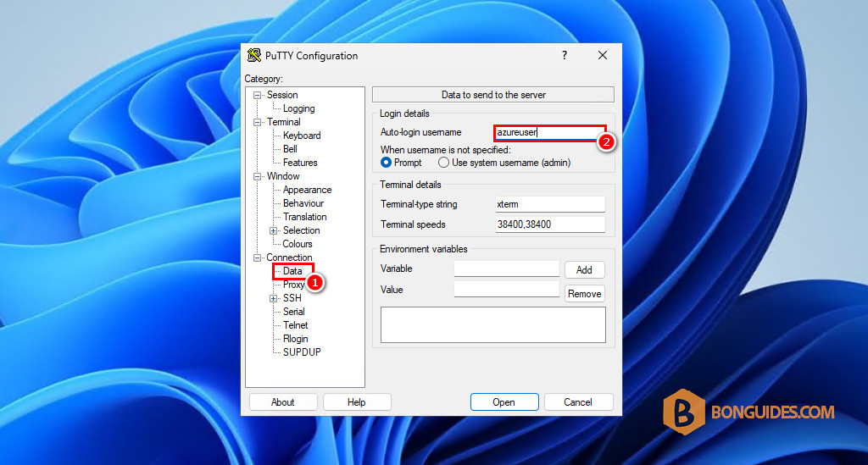
Task: Open the Serial category
Action: 294,312
